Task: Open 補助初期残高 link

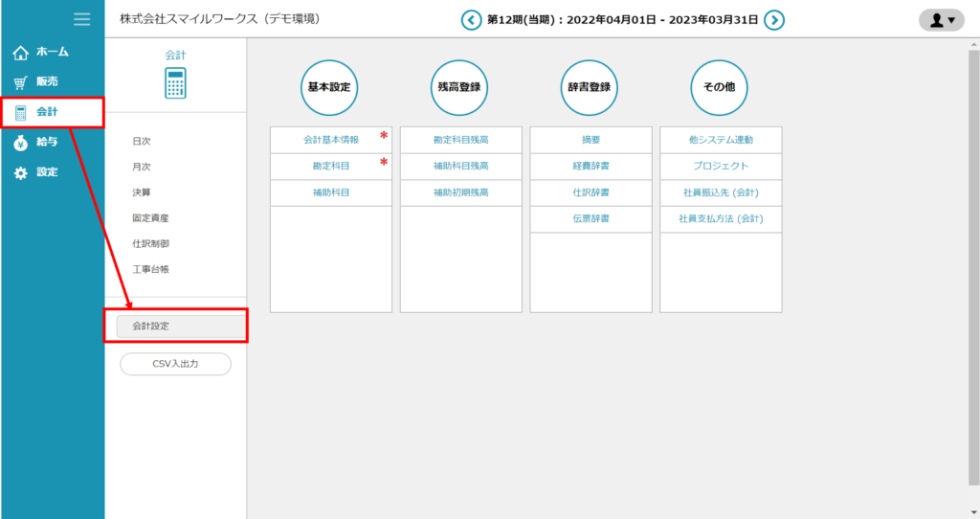Action: pyautogui.click(x=461, y=192)
